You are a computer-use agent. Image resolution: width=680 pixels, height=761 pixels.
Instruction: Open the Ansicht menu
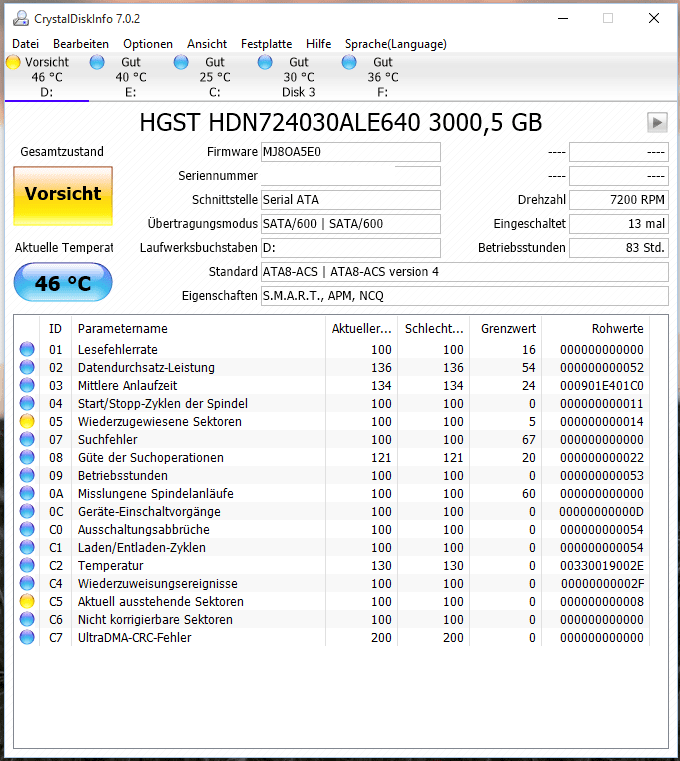[207, 44]
